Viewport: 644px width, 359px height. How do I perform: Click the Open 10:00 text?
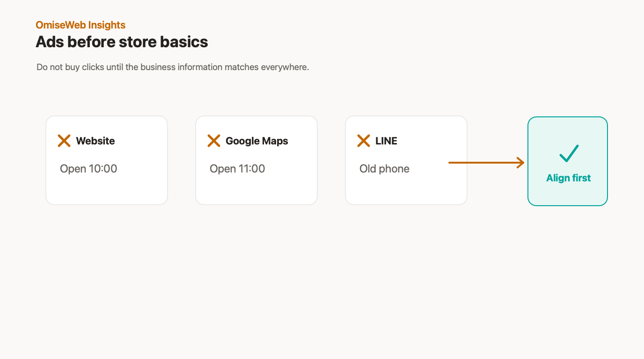(88, 169)
